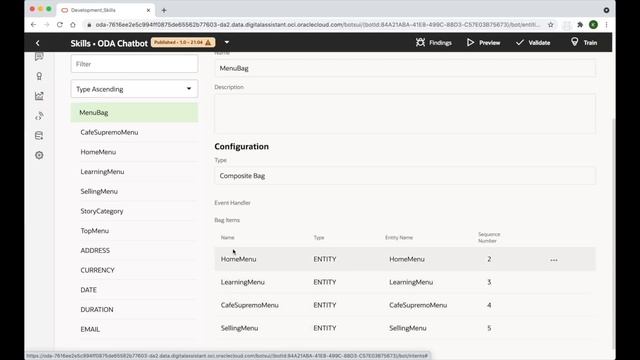Click the Description text area
This screenshot has width=640, height=360.
click(405, 114)
